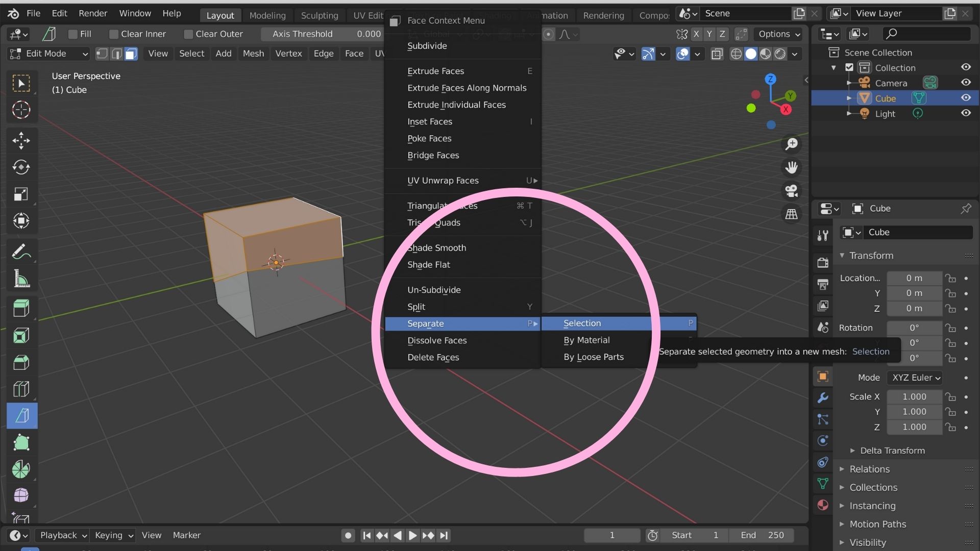Open Modifier Properties via the wrench icon

[x=822, y=398]
